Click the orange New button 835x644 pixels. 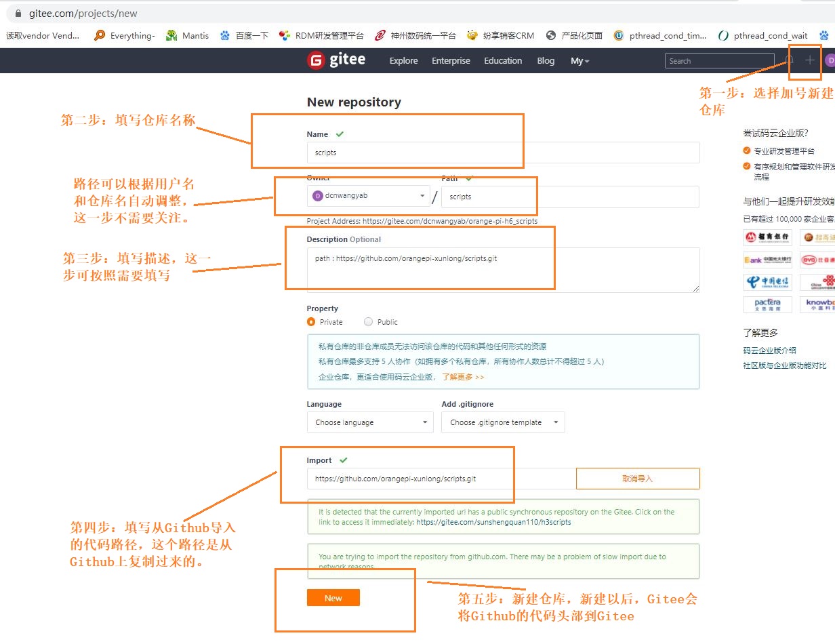(333, 598)
